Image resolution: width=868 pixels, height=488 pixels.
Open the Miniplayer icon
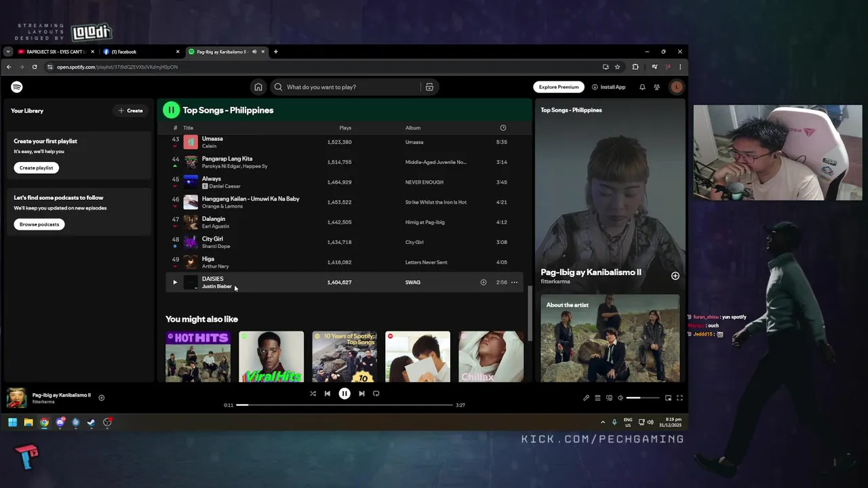(x=668, y=398)
